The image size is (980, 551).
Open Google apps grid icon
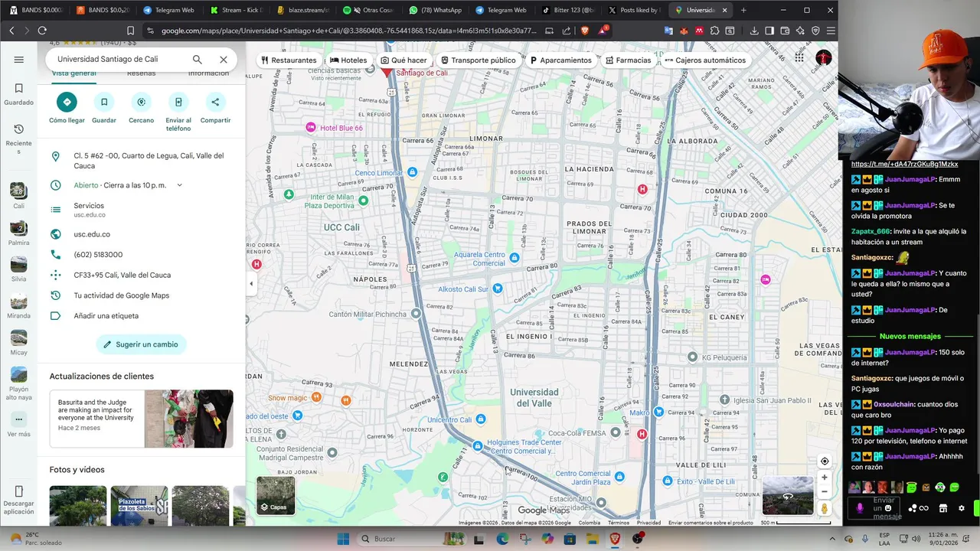pyautogui.click(x=799, y=57)
